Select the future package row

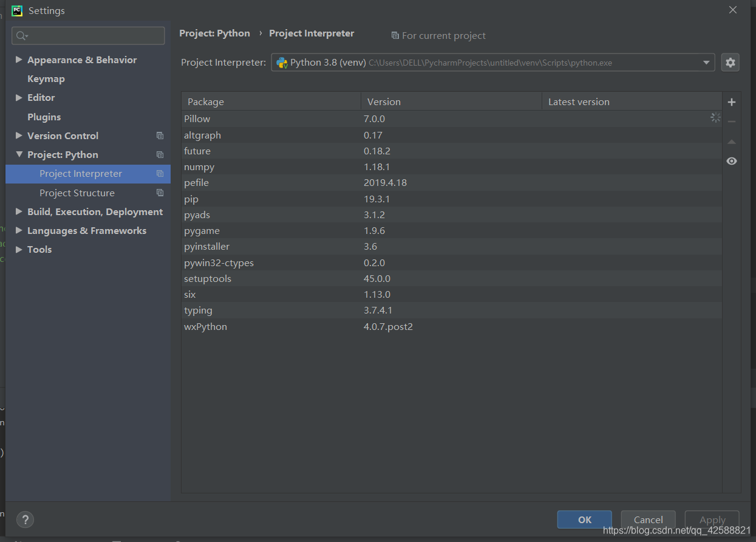pos(452,151)
